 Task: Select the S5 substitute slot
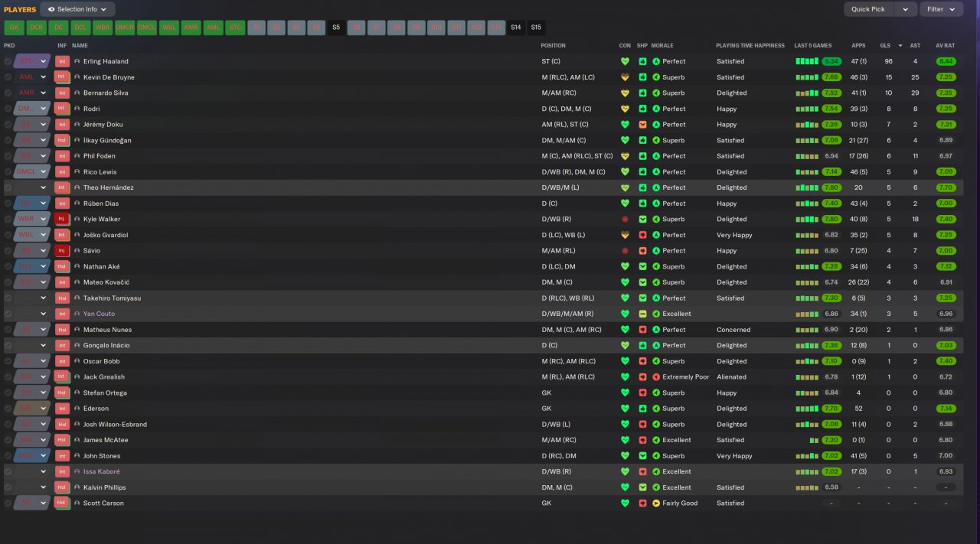(335, 28)
